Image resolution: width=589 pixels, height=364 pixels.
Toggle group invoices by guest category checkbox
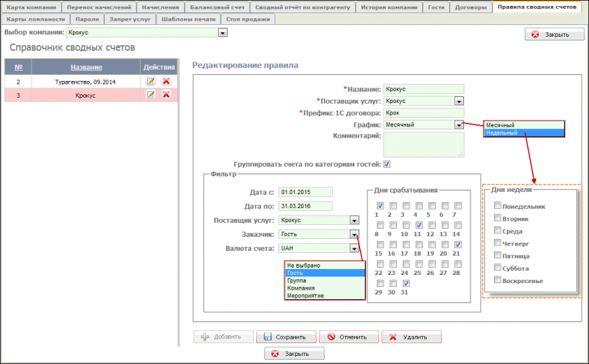click(x=387, y=164)
